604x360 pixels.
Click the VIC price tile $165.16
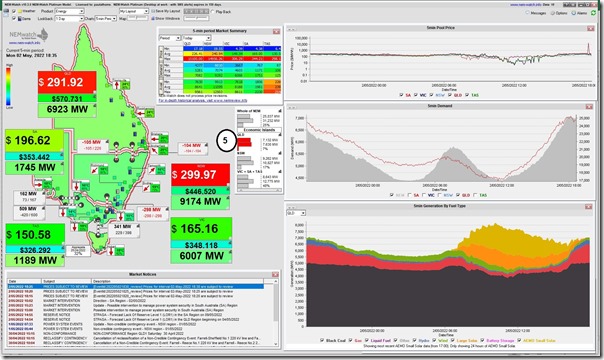[x=201, y=229]
